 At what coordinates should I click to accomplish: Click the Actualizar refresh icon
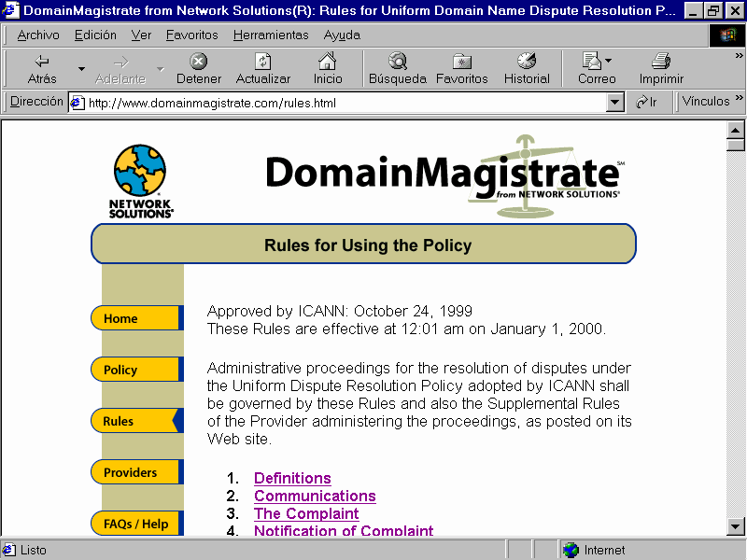(x=263, y=62)
